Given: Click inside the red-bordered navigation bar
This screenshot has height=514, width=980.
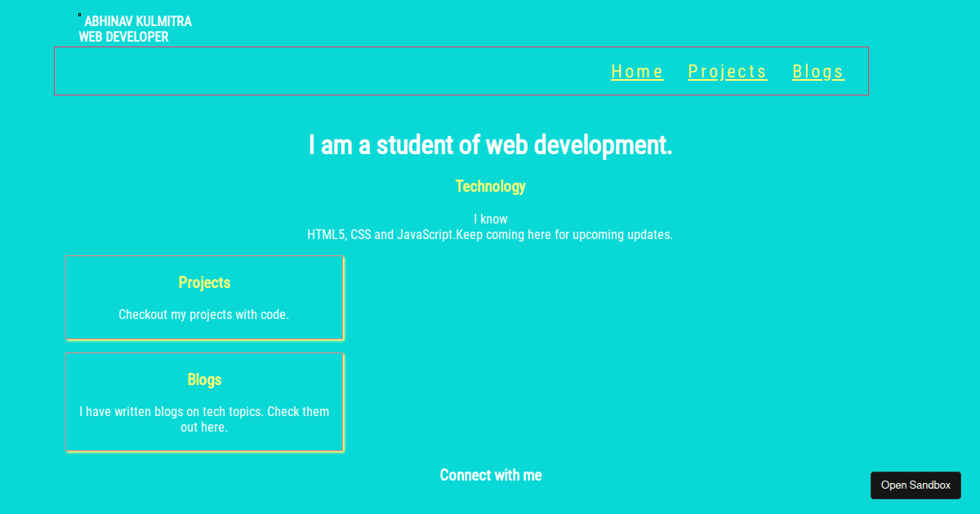Looking at the screenshot, I should (x=327, y=71).
